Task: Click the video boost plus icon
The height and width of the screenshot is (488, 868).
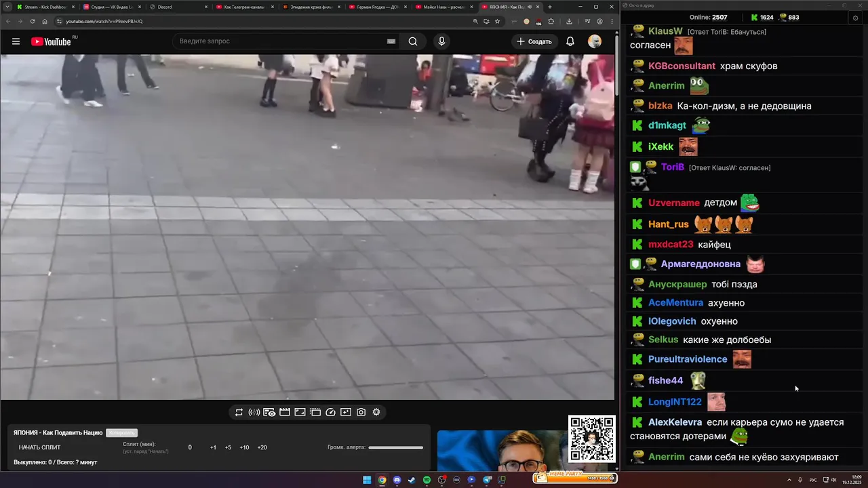Action: point(346,412)
